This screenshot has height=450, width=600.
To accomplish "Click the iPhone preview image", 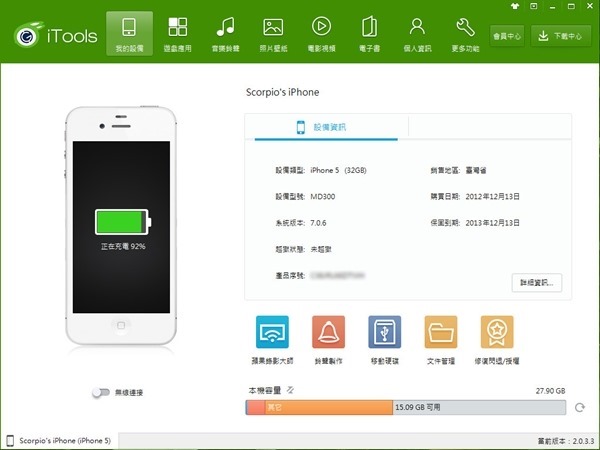I will click(x=121, y=226).
